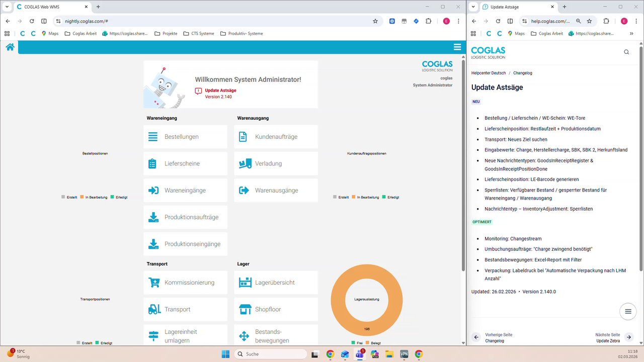
Task: Click the Windows Start button
Action: coord(225,354)
